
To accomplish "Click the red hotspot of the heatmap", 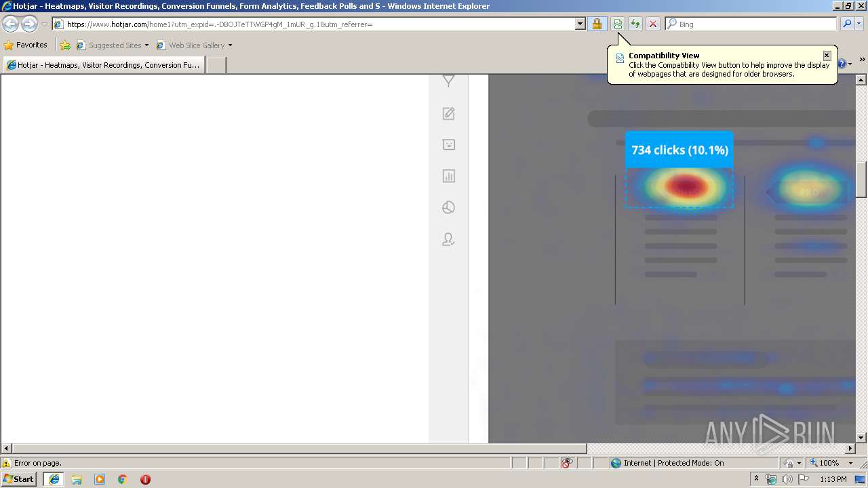I will (x=686, y=185).
